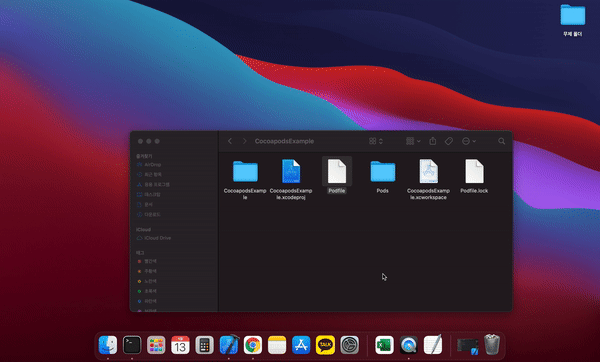Open KakaoTalk from the Dock
The height and width of the screenshot is (362, 600).
point(325,345)
